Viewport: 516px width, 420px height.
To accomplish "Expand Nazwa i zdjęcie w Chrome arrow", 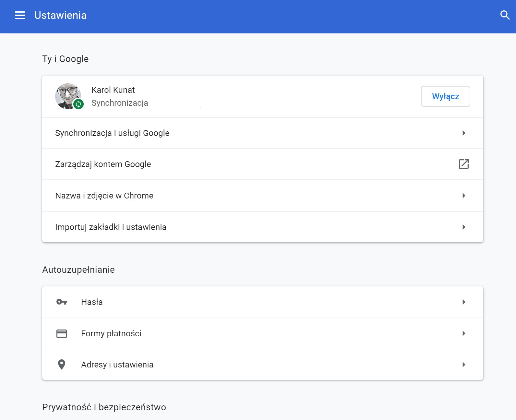I will (x=464, y=196).
